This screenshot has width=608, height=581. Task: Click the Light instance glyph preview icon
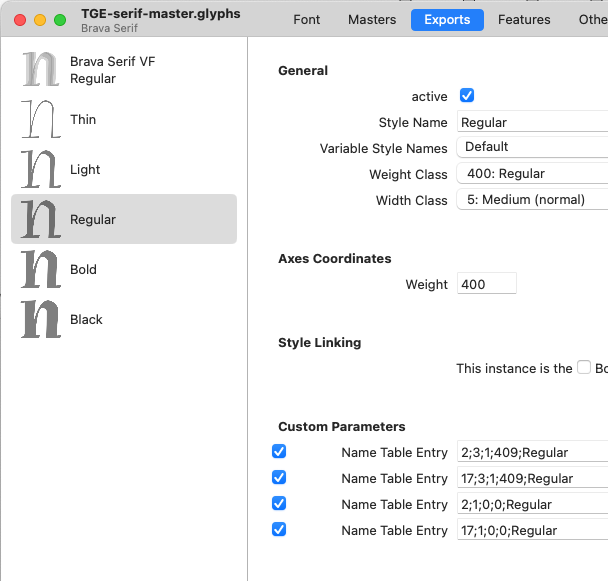[x=41, y=169]
